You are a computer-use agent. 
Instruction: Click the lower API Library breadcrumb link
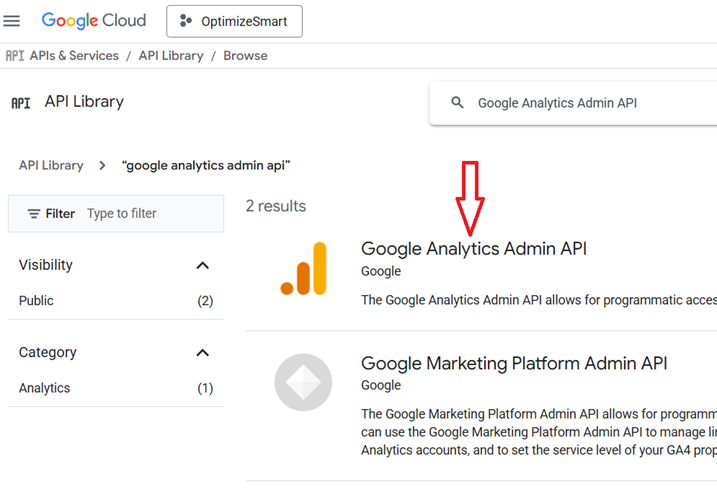[x=51, y=165]
